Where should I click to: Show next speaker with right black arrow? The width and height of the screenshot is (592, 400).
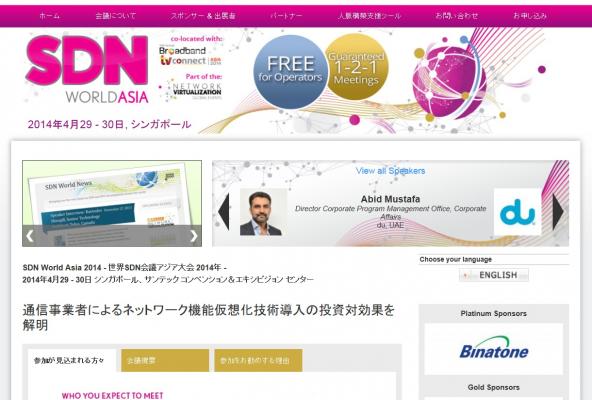[x=558, y=212]
